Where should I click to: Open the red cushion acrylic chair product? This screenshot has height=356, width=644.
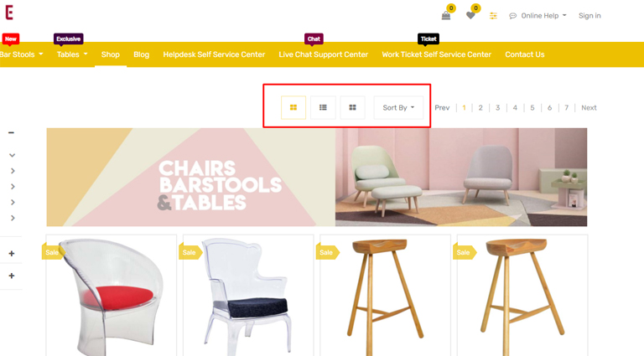pos(112,296)
